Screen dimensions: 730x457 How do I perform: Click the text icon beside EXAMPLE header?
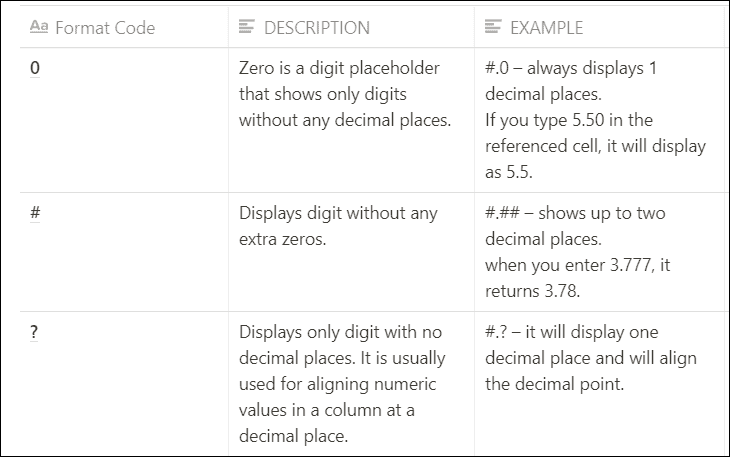493,27
